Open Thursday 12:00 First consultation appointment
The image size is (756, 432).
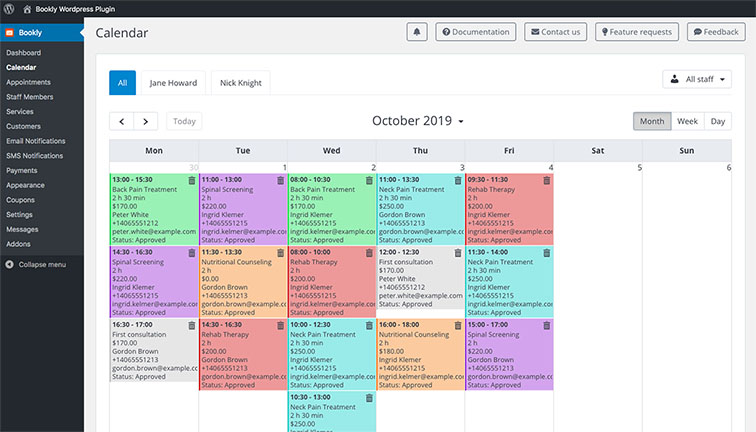coord(420,278)
